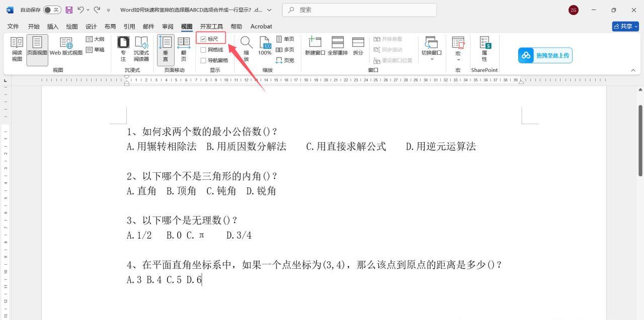Open the 插入 insert tab
The height and width of the screenshot is (320, 644).
[x=53, y=26]
